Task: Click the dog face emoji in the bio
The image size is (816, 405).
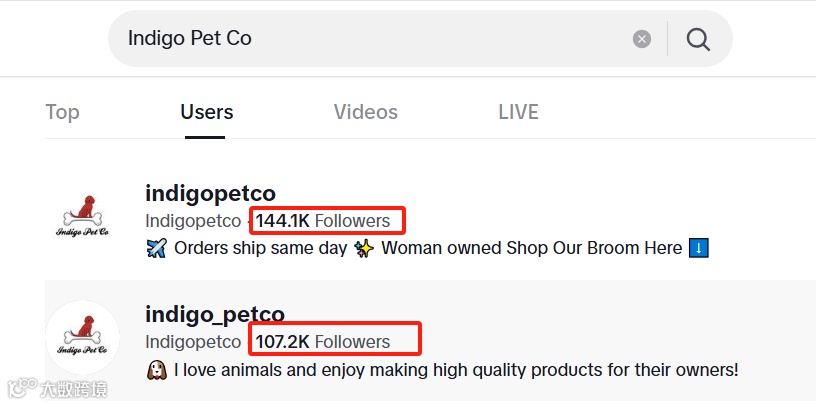Action: click(156, 370)
